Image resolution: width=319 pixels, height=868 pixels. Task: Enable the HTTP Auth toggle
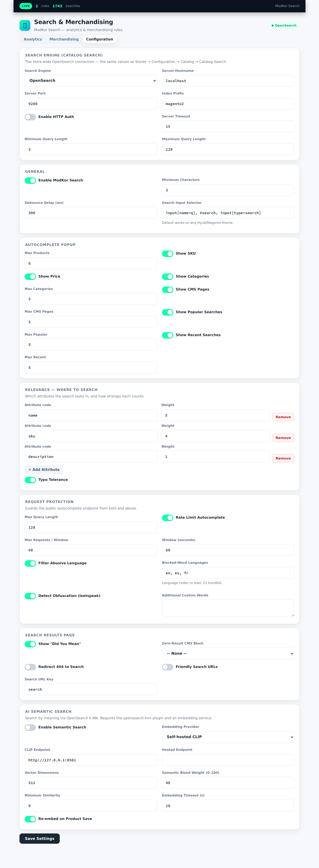pos(30,117)
